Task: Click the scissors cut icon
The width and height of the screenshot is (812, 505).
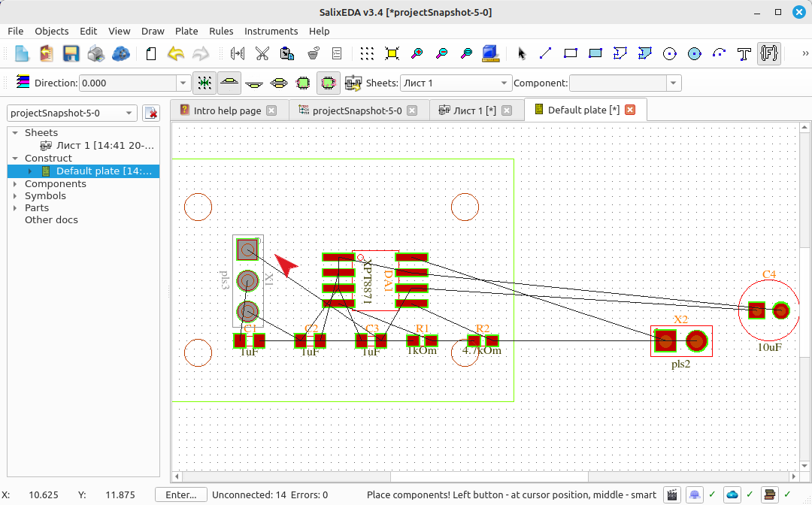Action: pos(262,53)
